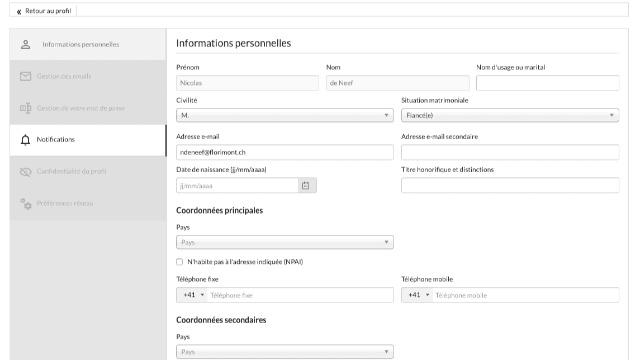Expand the Pays dropdown under Coordonnées secondaires
The height and width of the screenshot is (360, 640).
coord(285,351)
